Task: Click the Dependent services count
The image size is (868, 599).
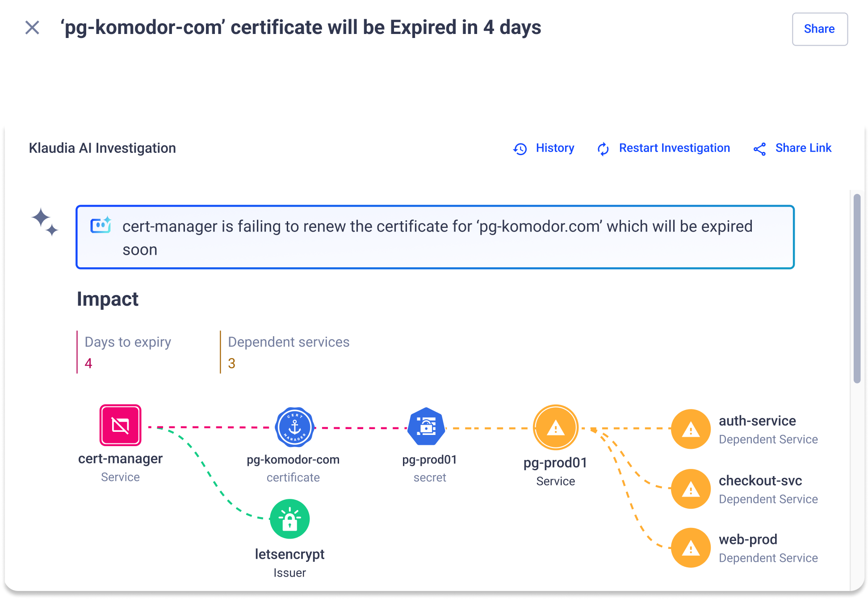Action: click(x=231, y=363)
